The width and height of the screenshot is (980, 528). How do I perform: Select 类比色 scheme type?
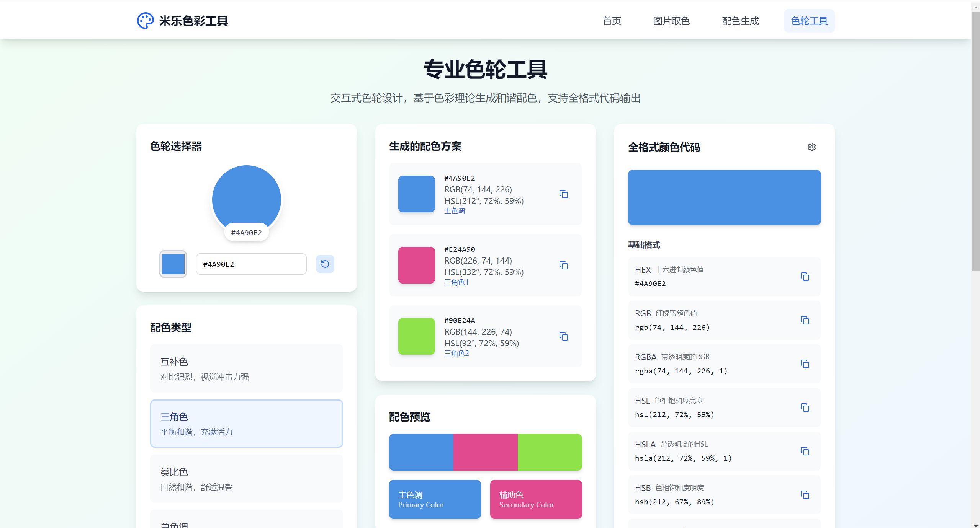tap(246, 478)
